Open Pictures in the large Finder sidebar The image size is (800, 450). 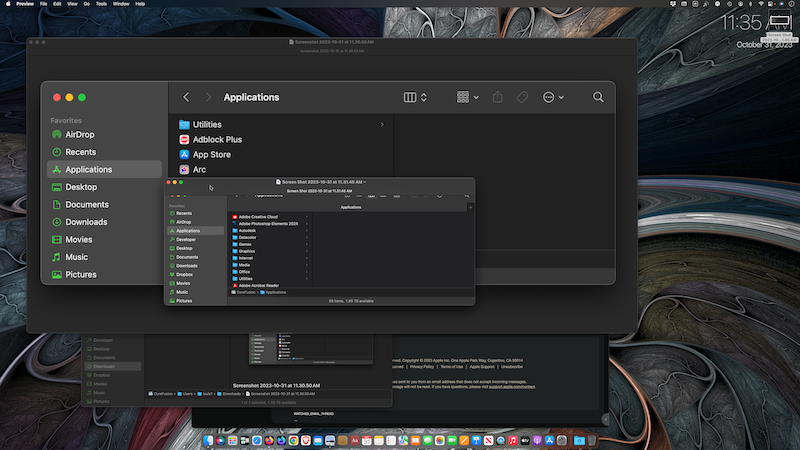pyautogui.click(x=80, y=274)
